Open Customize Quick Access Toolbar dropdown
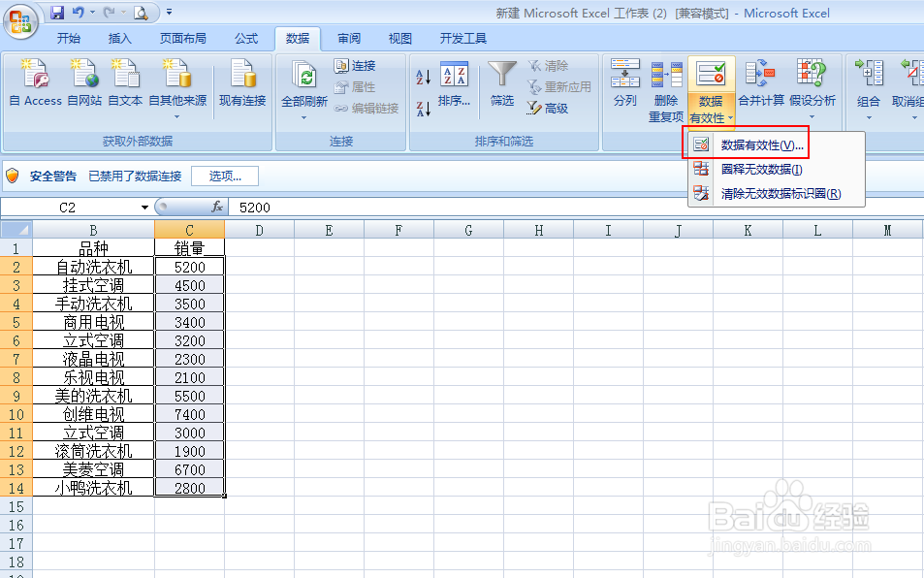 (x=169, y=12)
